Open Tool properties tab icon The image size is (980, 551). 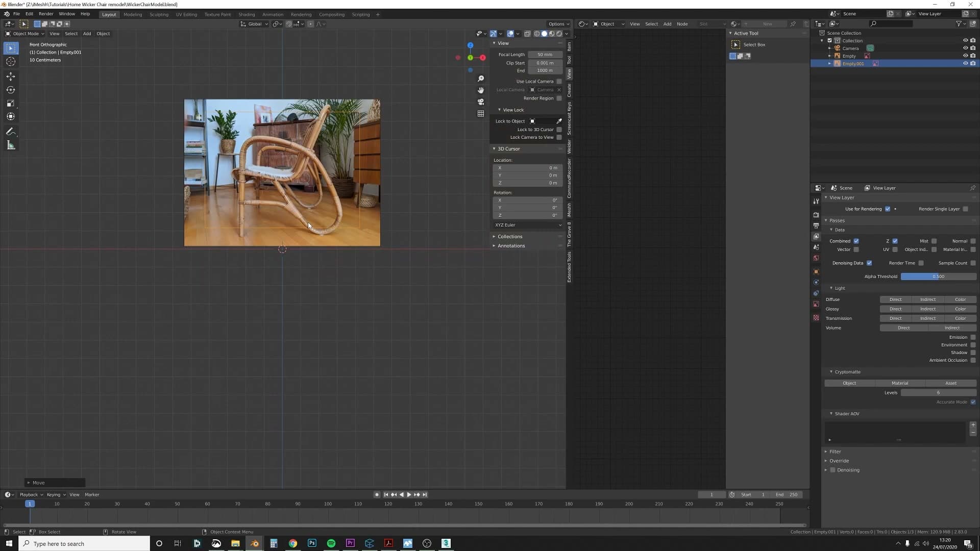pyautogui.click(x=816, y=202)
